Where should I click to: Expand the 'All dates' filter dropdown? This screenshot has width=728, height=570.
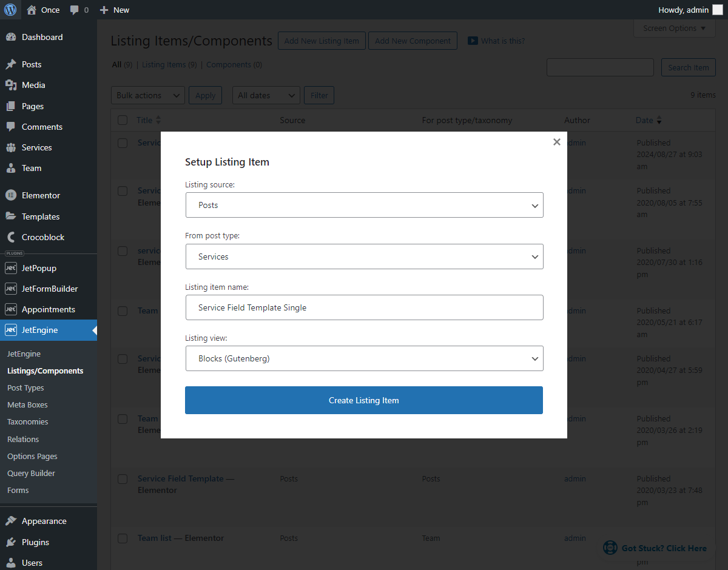coord(266,95)
